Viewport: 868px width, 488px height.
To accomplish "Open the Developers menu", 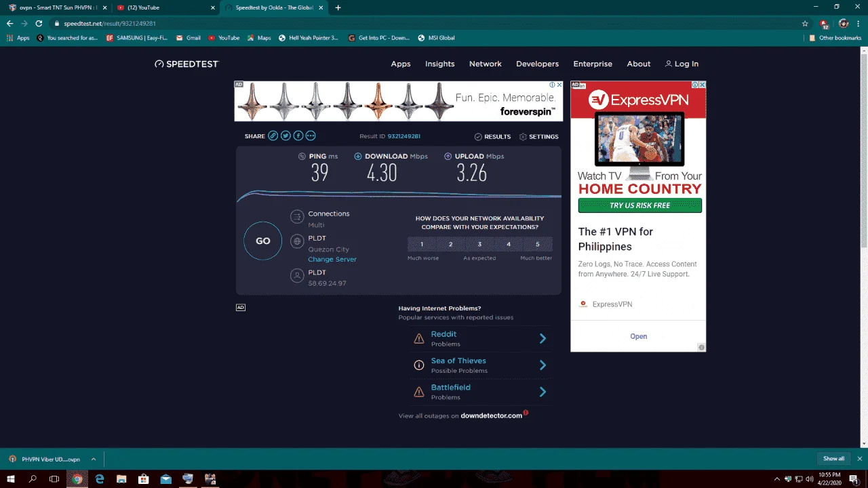I will coord(538,64).
